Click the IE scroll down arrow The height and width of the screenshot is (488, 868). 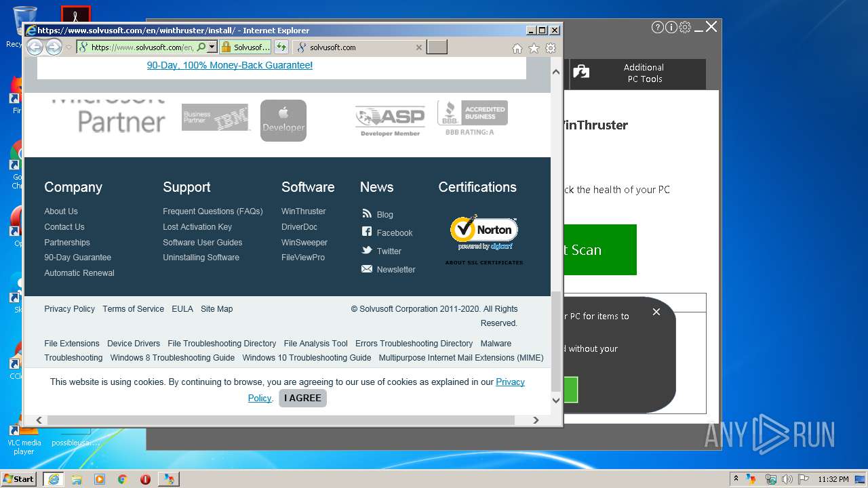pos(556,400)
